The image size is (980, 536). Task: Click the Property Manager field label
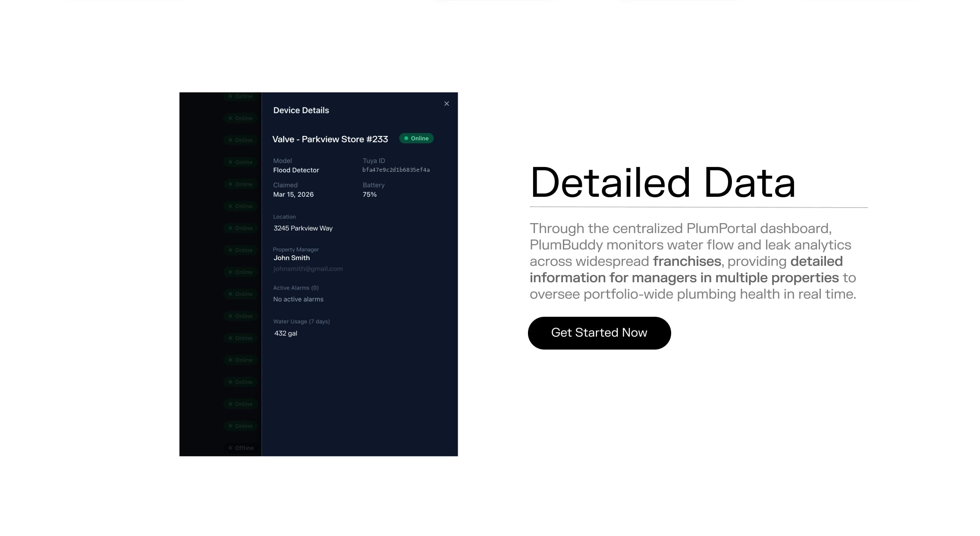[296, 249]
